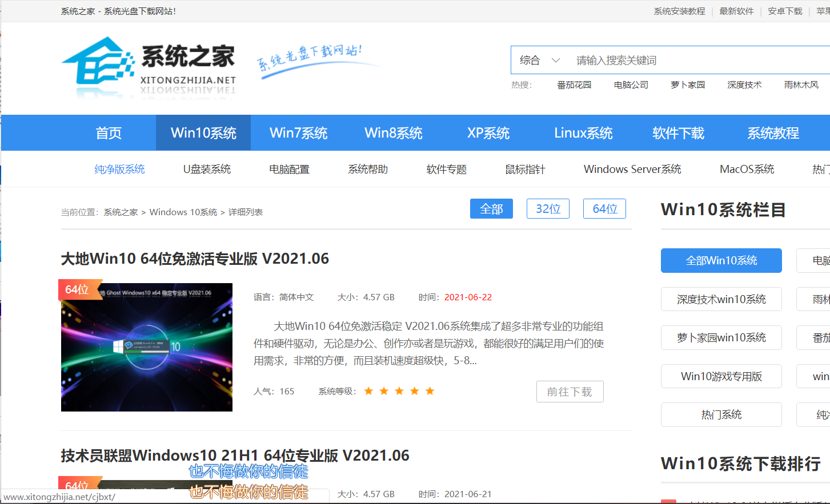Click the 番茄花园 hot search link
The height and width of the screenshot is (504, 830).
click(574, 84)
